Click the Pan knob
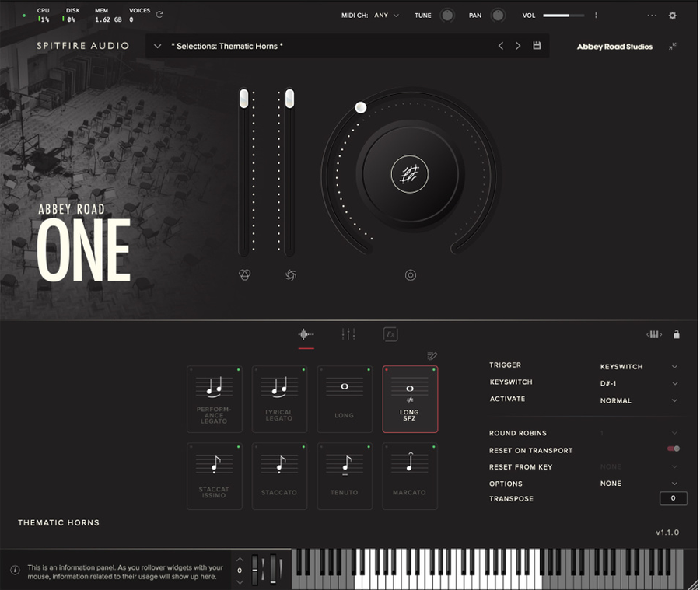The image size is (700, 590). (498, 16)
